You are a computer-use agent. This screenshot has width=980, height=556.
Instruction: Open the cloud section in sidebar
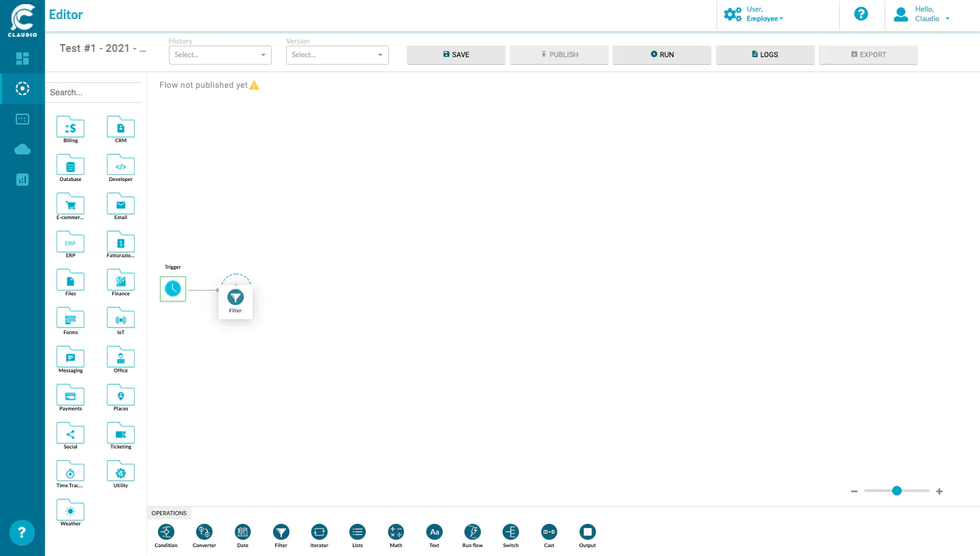(x=22, y=149)
